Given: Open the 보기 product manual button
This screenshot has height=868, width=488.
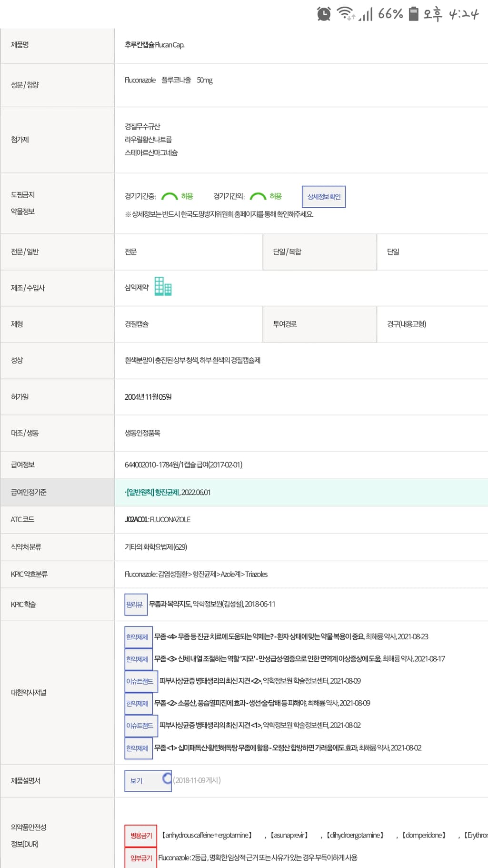Looking at the screenshot, I should (148, 781).
